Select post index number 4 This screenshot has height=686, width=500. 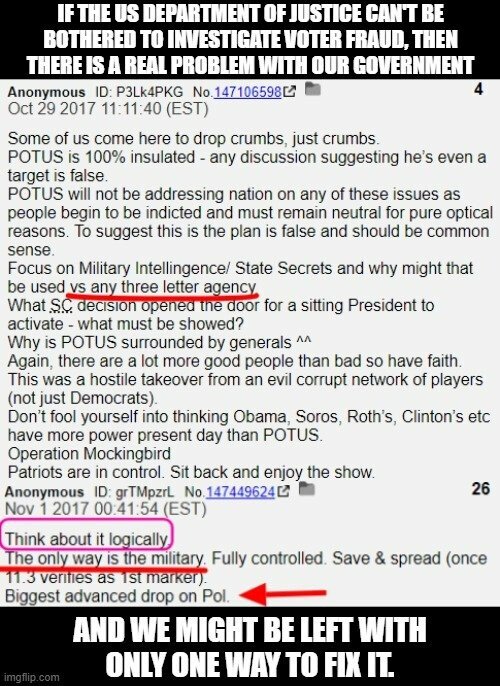479,89
